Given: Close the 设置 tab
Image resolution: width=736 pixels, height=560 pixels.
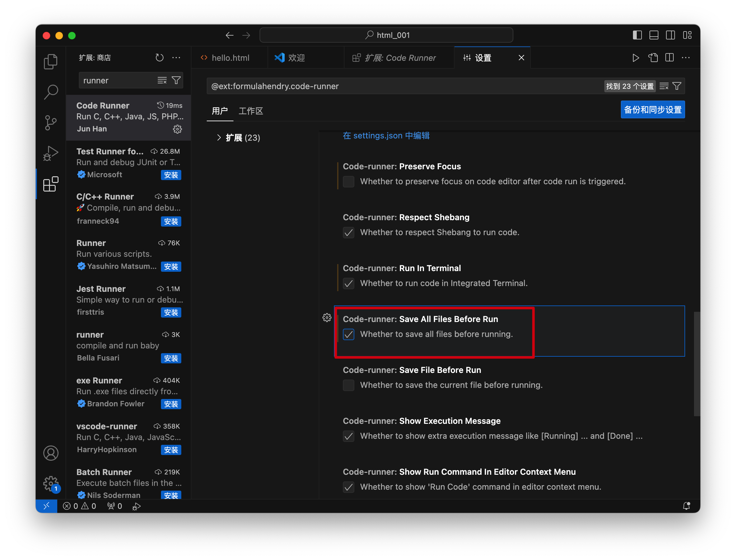Looking at the screenshot, I should click(x=521, y=58).
